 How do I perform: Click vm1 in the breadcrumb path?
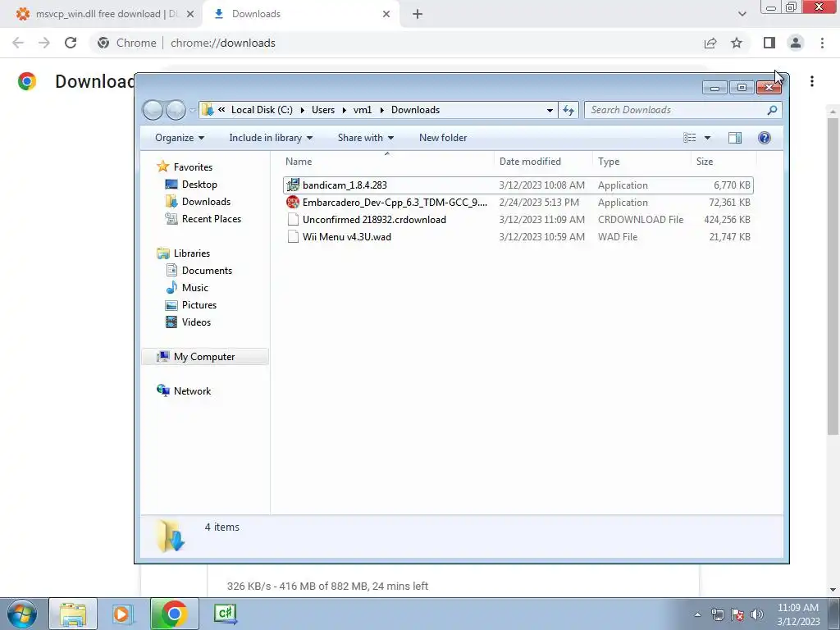click(362, 110)
